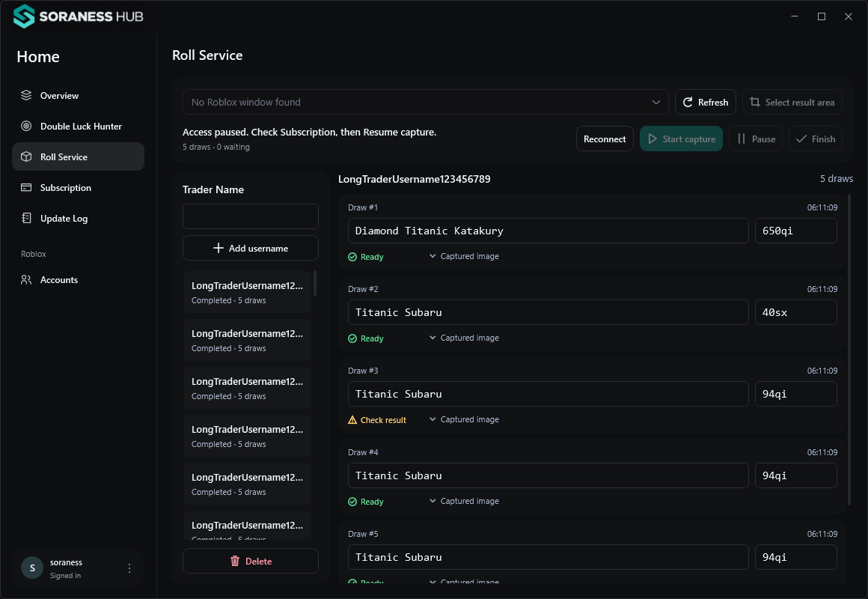Image resolution: width=868 pixels, height=599 pixels.
Task: Edit the Draw #1 item name field
Action: click(x=548, y=231)
